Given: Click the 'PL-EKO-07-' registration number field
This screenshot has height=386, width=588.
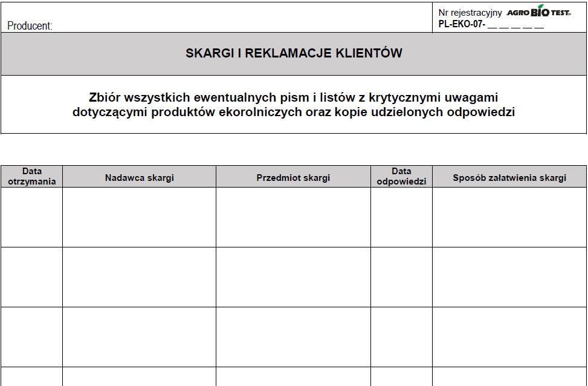Looking at the screenshot, I should (x=491, y=25).
